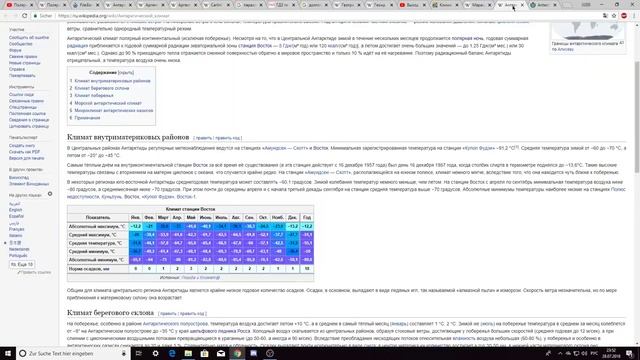Open the volume icon in the system tray
This screenshot has width=640, height=360.
tap(584, 353)
